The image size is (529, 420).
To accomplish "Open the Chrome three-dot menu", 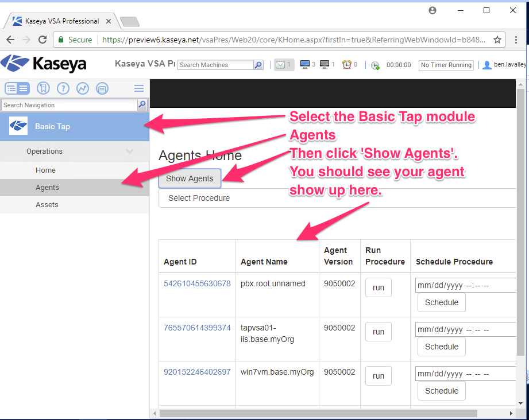I will 516,40.
